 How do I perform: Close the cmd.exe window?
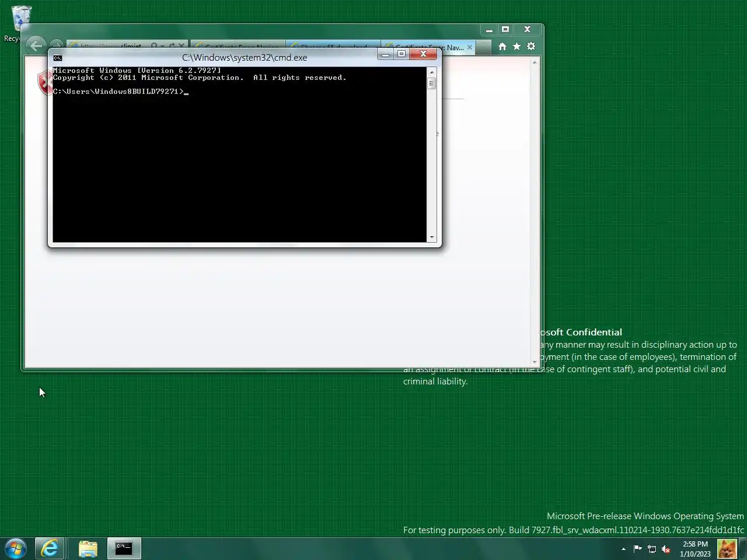click(423, 54)
